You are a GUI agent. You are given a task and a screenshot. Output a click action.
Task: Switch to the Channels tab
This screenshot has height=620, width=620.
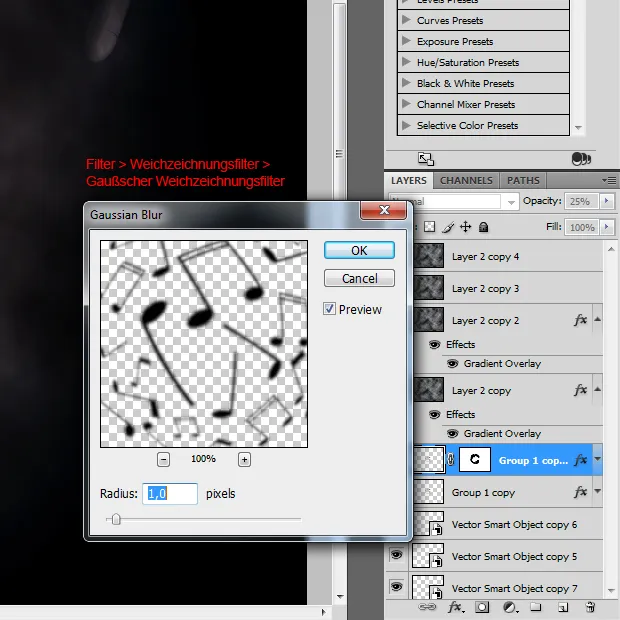pos(466,181)
